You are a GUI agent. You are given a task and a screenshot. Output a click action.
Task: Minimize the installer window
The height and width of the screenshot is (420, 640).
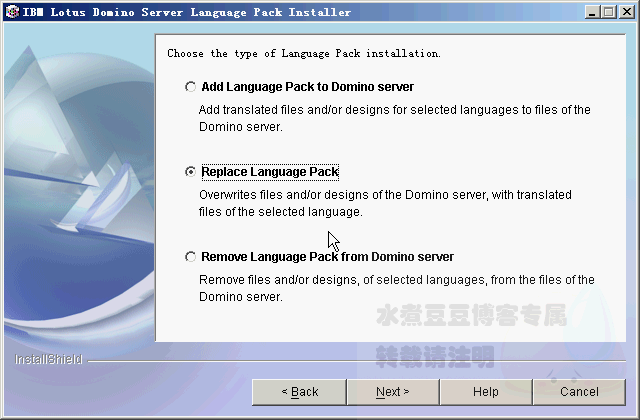pyautogui.click(x=592, y=12)
